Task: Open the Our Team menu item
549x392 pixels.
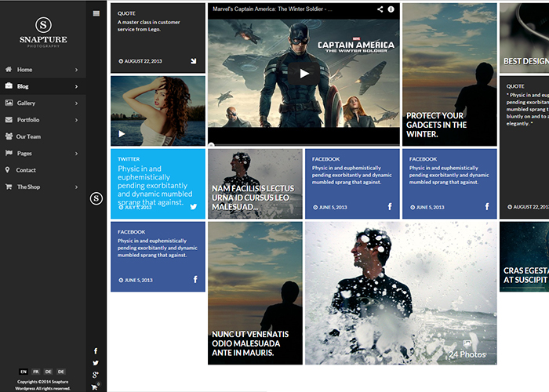Action: point(42,136)
